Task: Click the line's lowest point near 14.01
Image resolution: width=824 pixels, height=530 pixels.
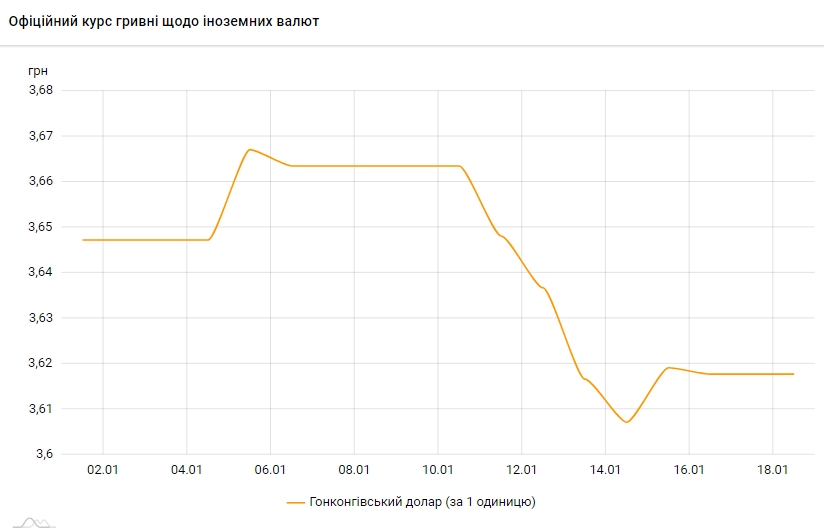Action: (627, 422)
